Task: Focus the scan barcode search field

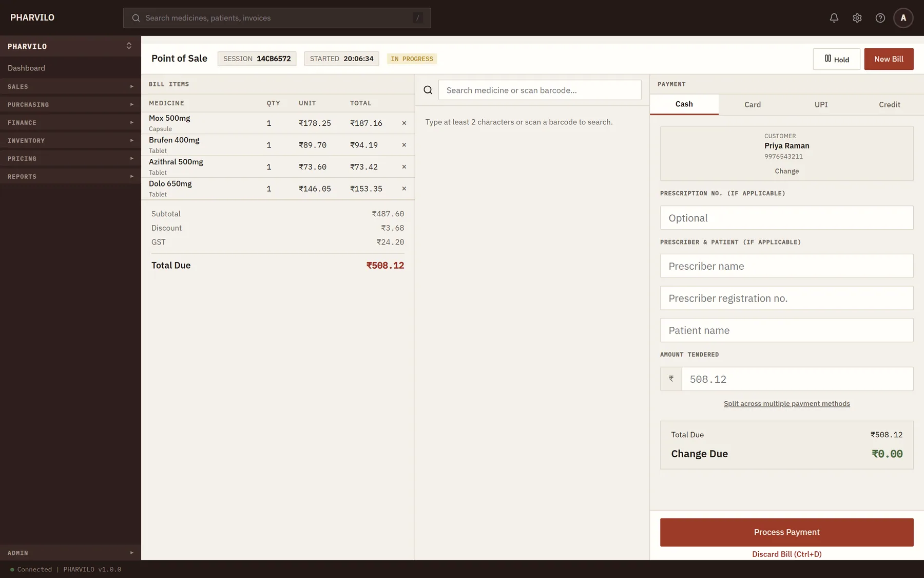Action: 540,90
